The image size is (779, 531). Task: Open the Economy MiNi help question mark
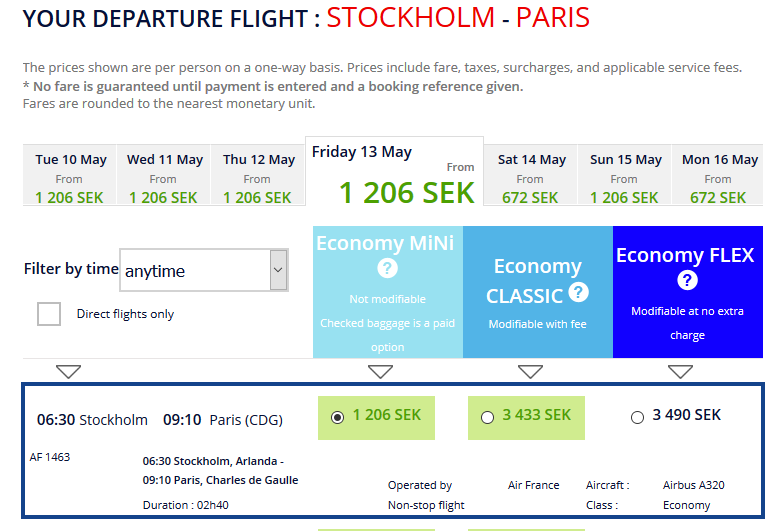[x=387, y=268]
